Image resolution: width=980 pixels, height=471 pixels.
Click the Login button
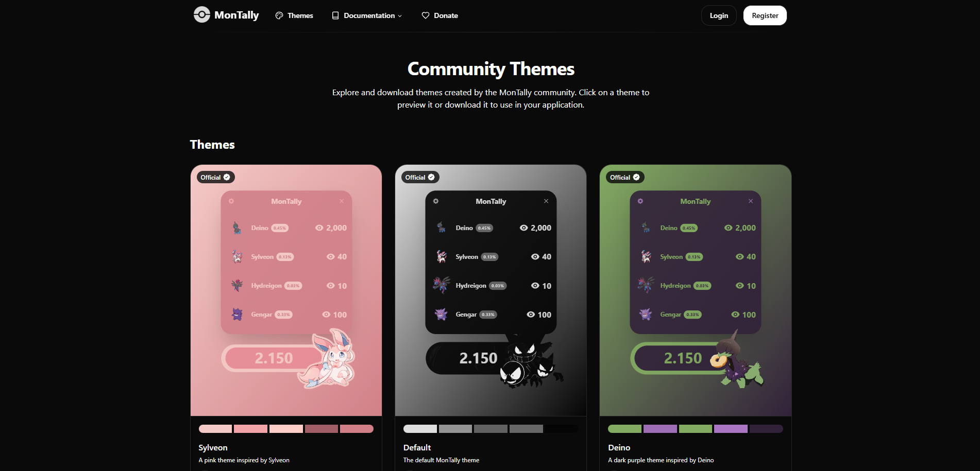719,15
